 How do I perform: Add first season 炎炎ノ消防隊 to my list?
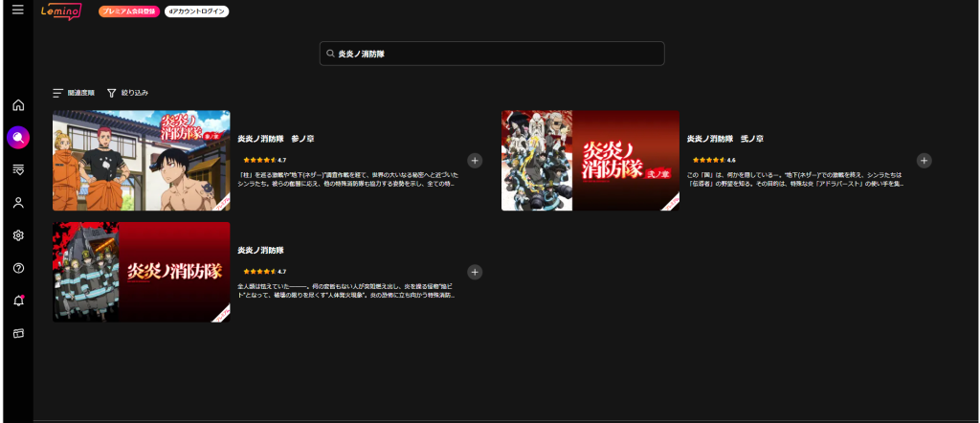475,272
